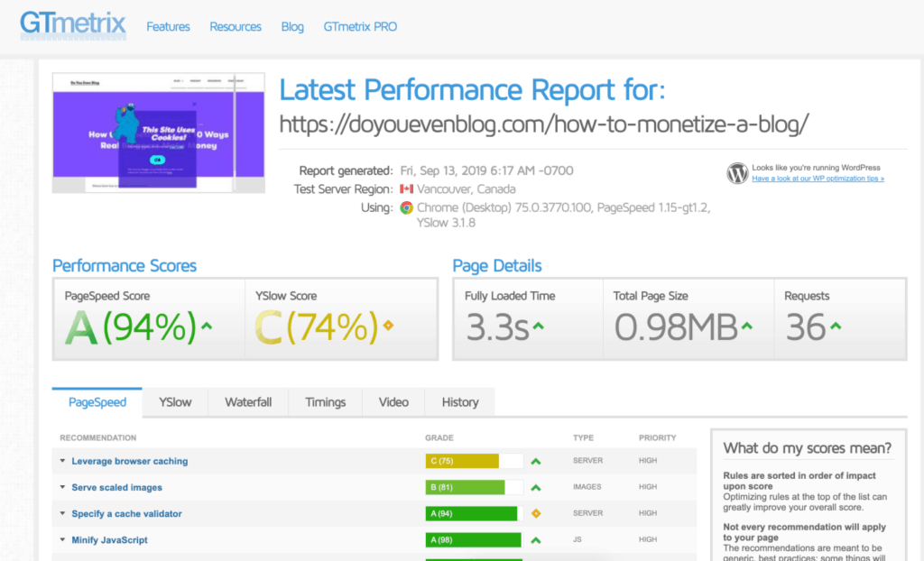Image resolution: width=924 pixels, height=561 pixels.
Task: Open WP optimization tips link
Action: coord(818,179)
